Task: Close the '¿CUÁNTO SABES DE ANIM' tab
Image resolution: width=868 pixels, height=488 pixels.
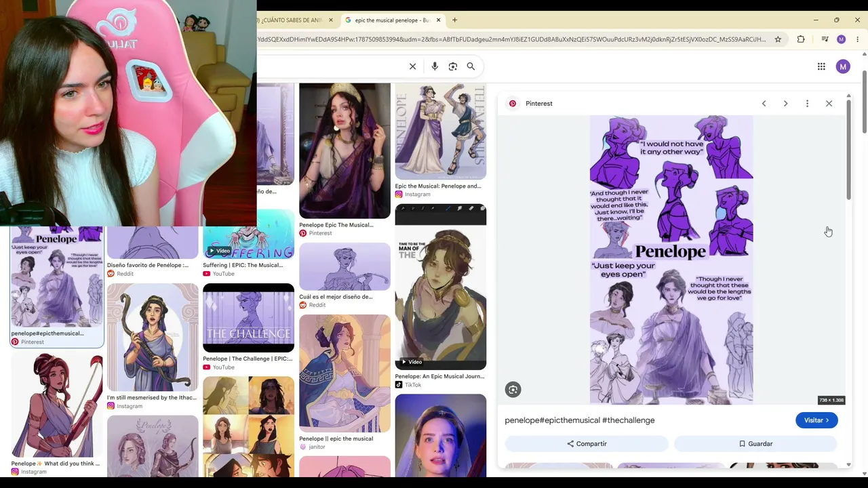Action: click(x=331, y=20)
